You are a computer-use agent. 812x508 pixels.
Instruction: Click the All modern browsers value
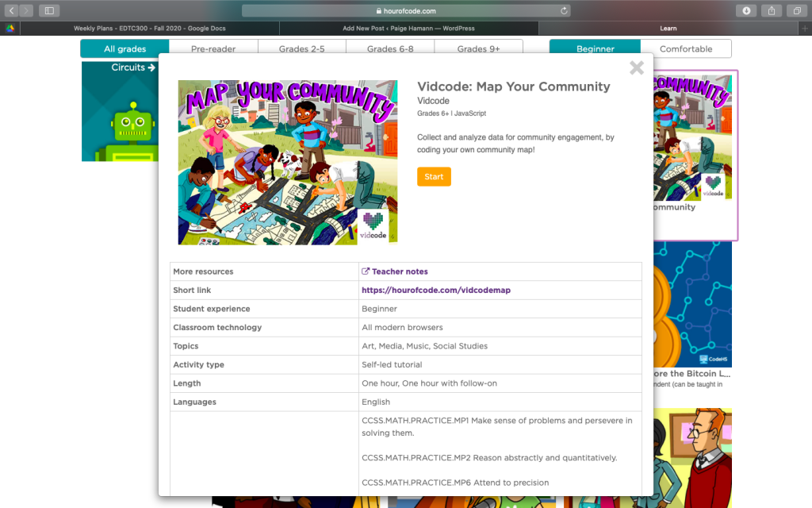pyautogui.click(x=402, y=327)
